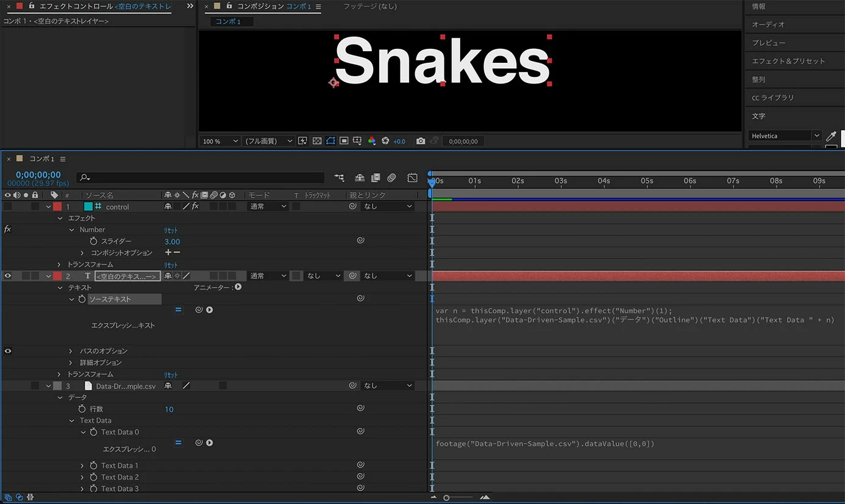The image size is (845, 504).
Task: Open parent なし dropdown for csv layer
Action: 388,386
